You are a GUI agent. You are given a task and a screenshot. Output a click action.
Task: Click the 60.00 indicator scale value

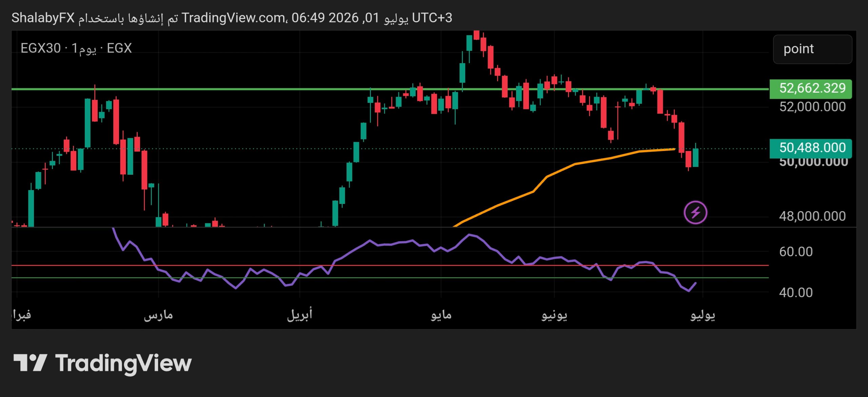[796, 252]
